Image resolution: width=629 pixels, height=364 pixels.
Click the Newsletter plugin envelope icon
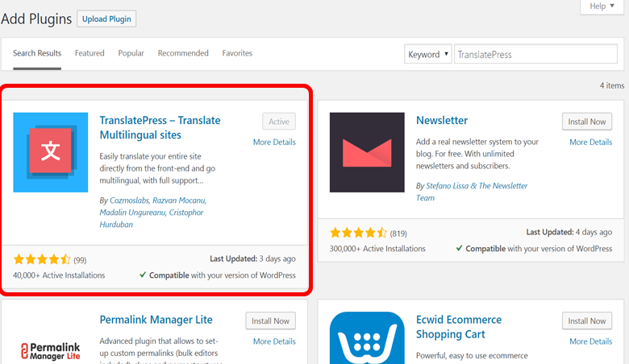367,152
